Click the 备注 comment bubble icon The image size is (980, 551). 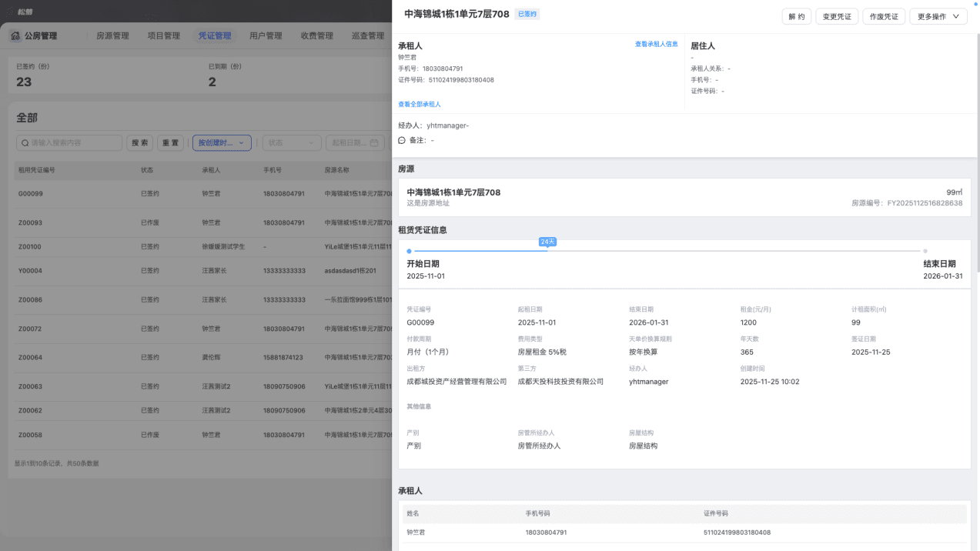[x=402, y=140]
